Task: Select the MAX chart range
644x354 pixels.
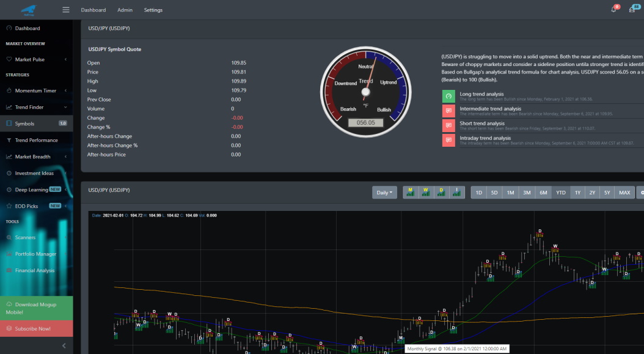Action: tap(624, 193)
